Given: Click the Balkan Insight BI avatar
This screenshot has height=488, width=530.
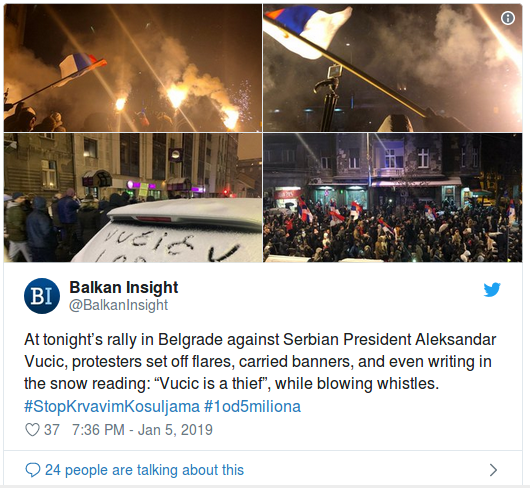Looking at the screenshot, I should [42, 296].
